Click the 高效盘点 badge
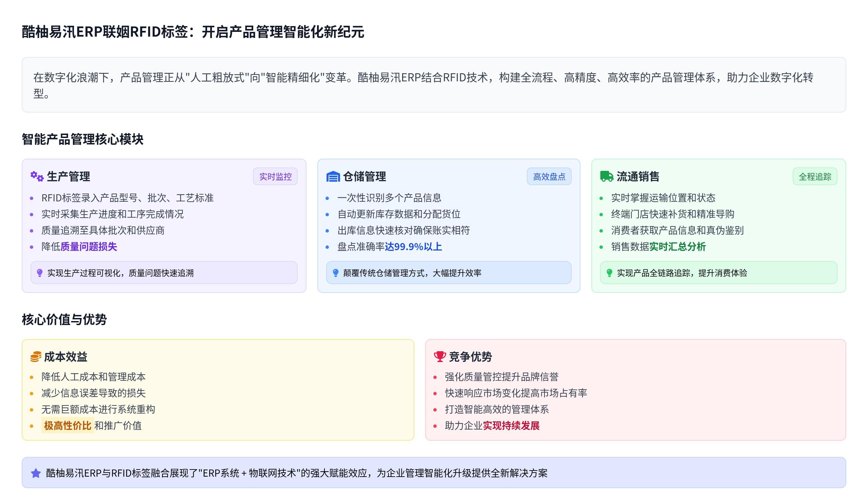The width and height of the screenshot is (868, 498). pyautogui.click(x=549, y=177)
